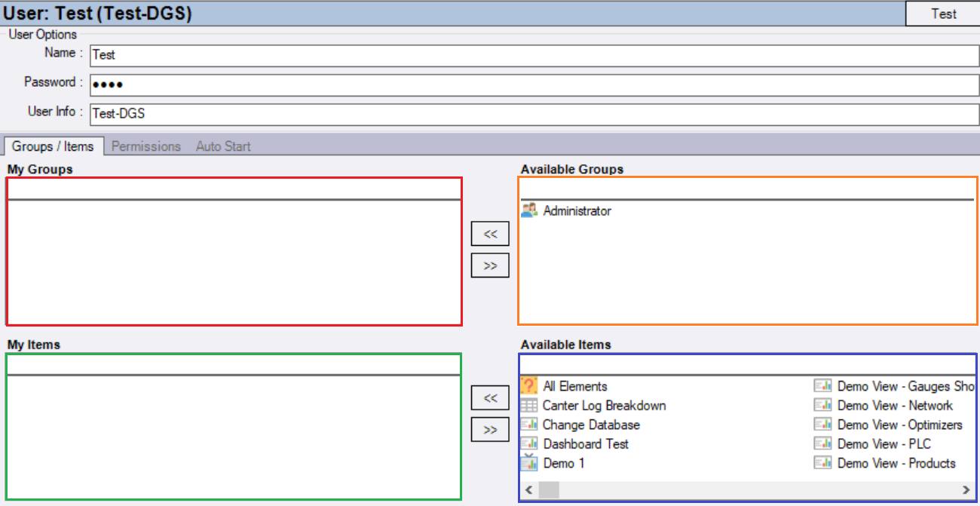
Task: Open the Auto Start tab
Action: 222,146
